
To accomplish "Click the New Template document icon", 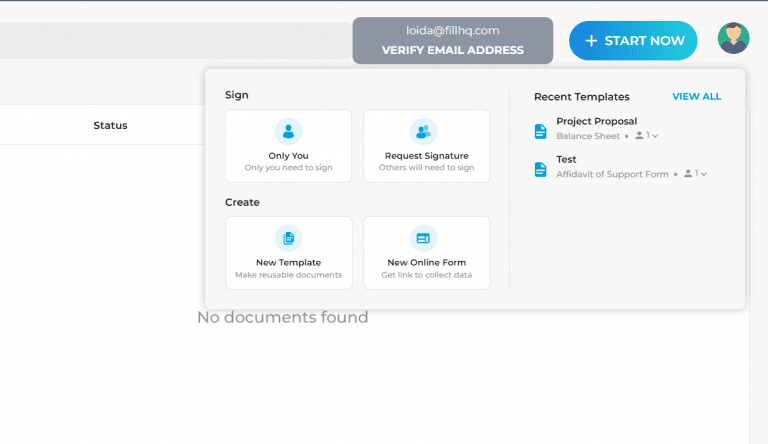I will [288, 238].
